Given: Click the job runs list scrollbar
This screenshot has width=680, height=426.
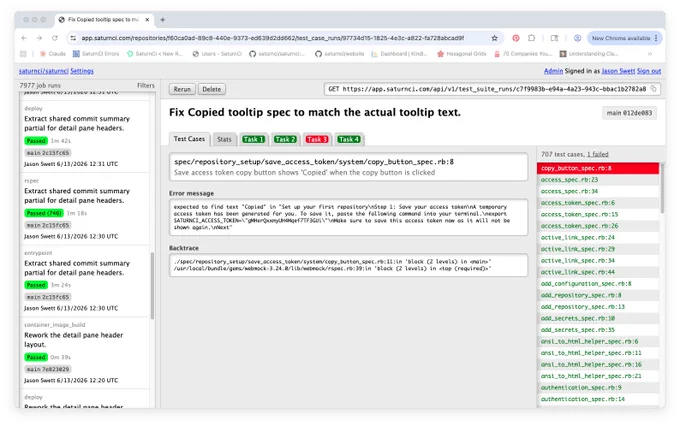Looking at the screenshot, I should pyautogui.click(x=152, y=286).
